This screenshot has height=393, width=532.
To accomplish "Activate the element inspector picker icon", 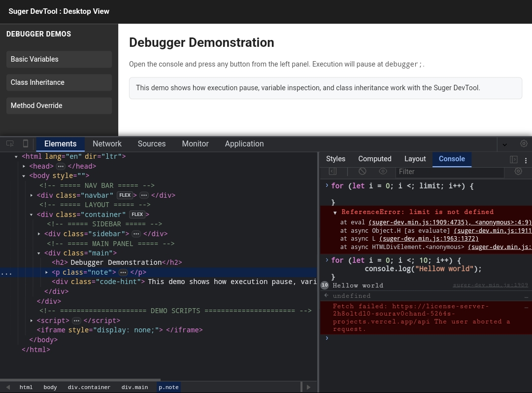I will [x=10, y=143].
